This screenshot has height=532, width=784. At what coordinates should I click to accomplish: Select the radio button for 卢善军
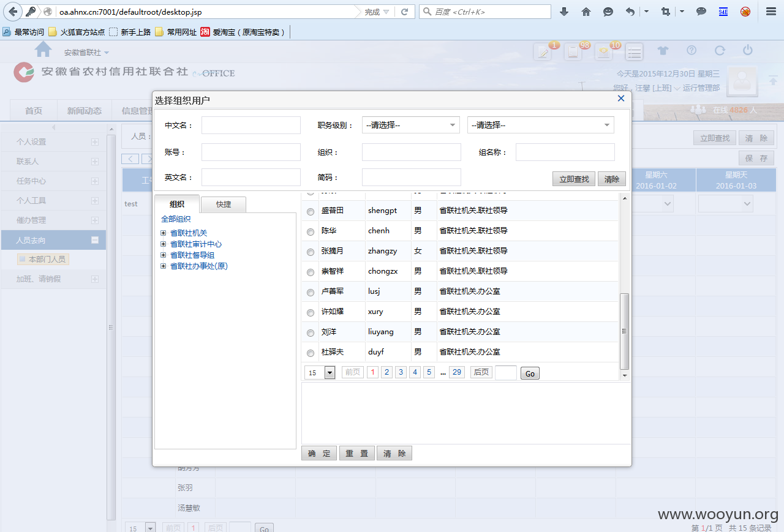coord(310,292)
